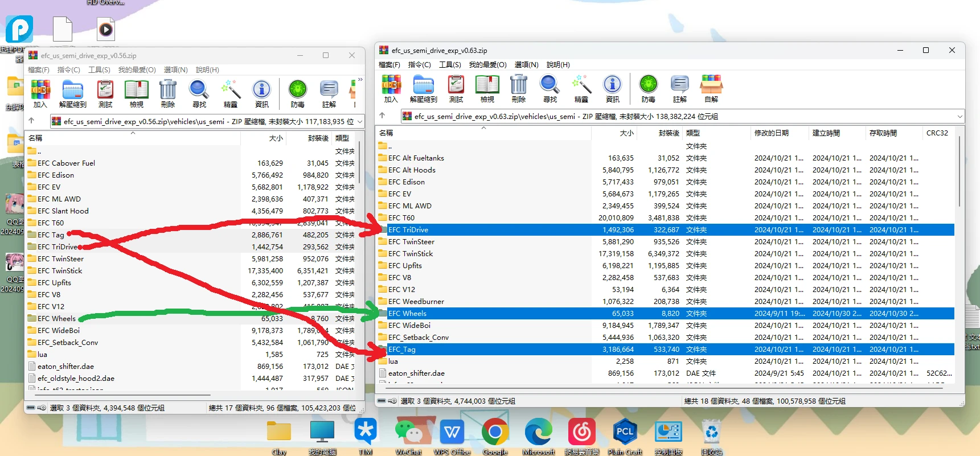Viewport: 980px width, 456px height.
Task: Sort by 大小 column in v0.63 window
Action: pos(614,133)
